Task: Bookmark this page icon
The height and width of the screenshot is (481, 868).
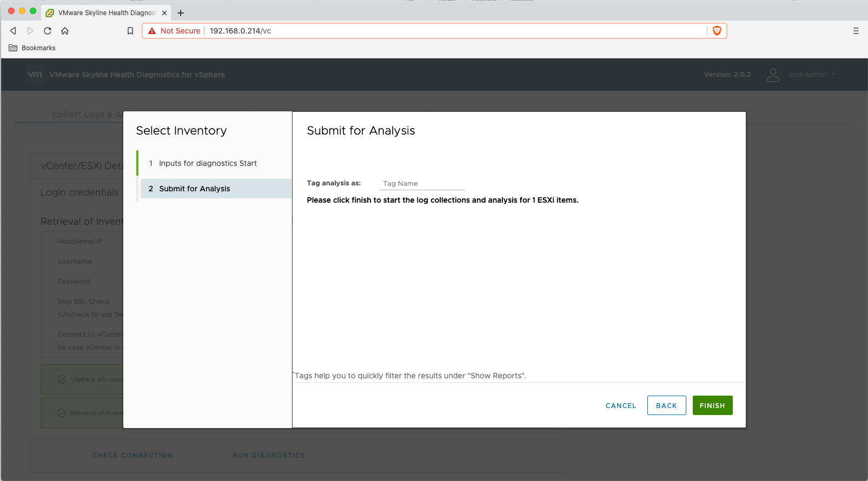Action: (130, 31)
